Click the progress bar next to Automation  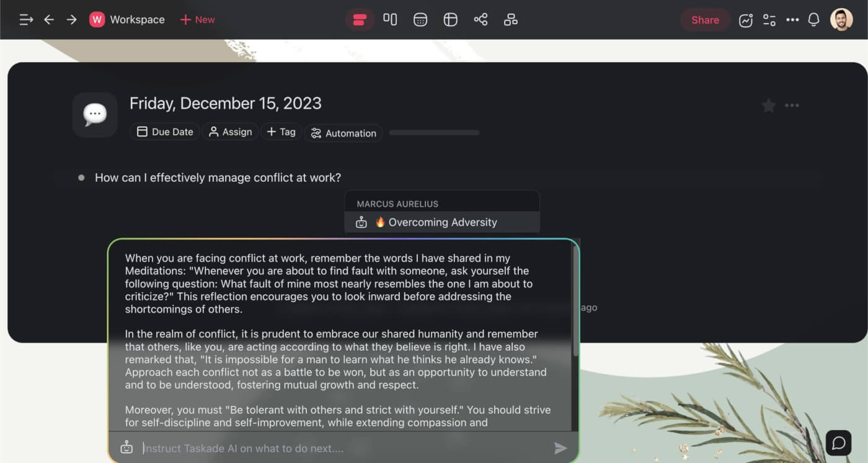pos(434,132)
